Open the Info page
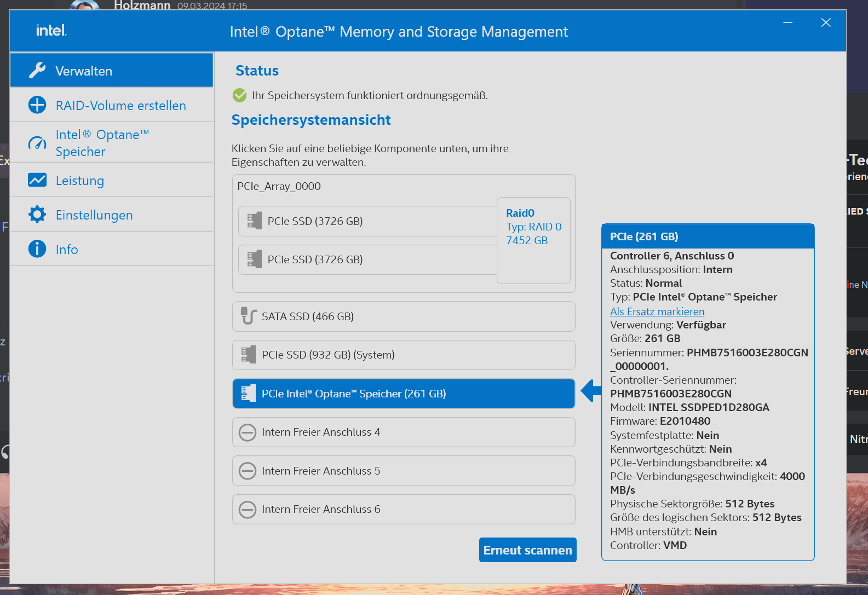 pos(112,249)
